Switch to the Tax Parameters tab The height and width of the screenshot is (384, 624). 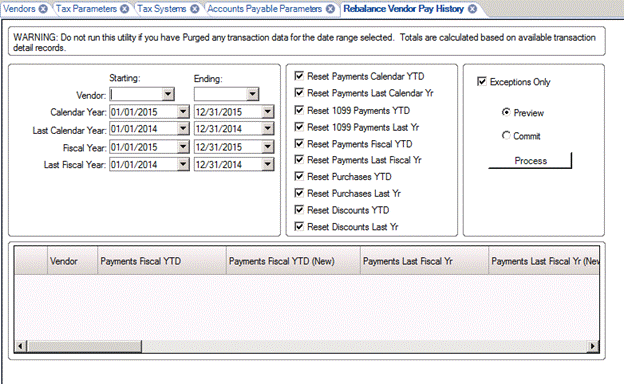86,9
